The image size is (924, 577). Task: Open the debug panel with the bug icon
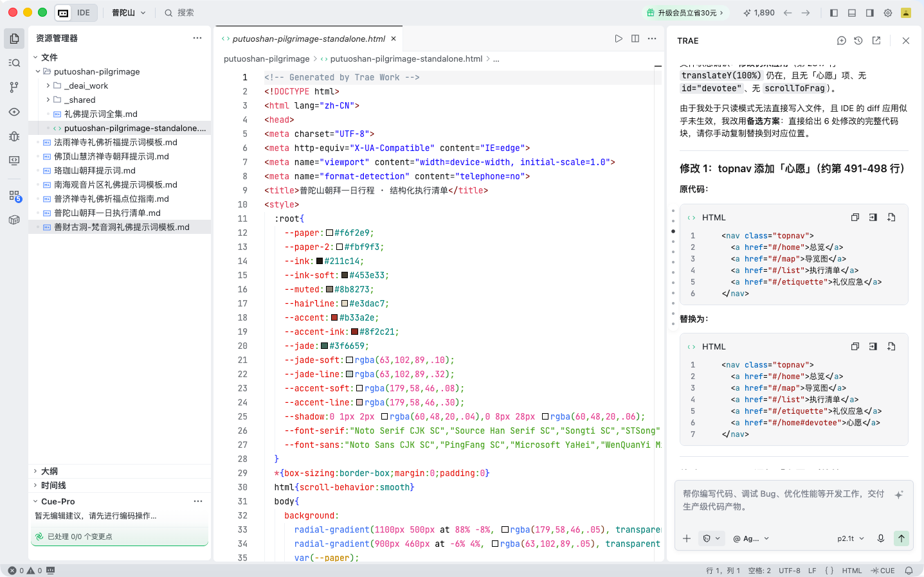(14, 136)
